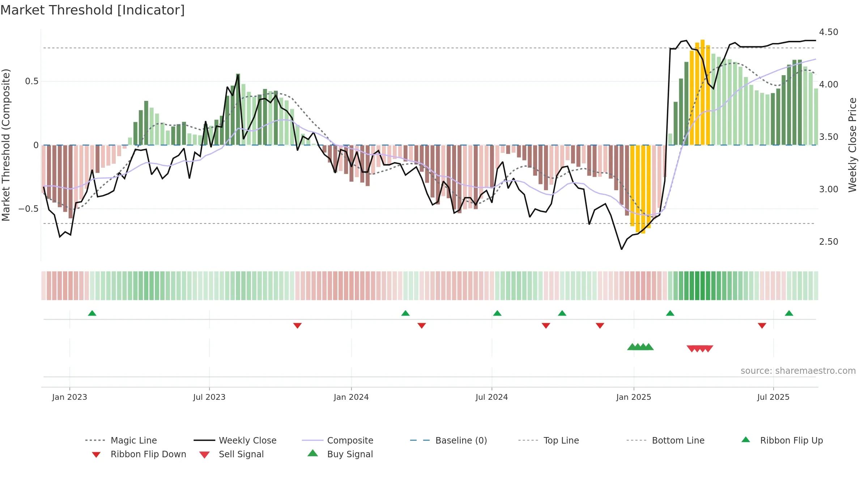The height and width of the screenshot is (488, 868).
Task: Click the Jan 2023 x-axis label
Action: pos(69,397)
